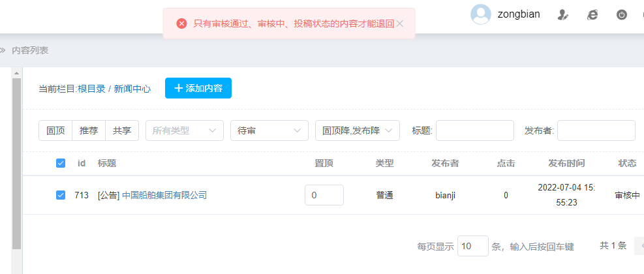The image size is (644, 274).
Task: Open the 所有类型 type dropdown
Action: 185,130
